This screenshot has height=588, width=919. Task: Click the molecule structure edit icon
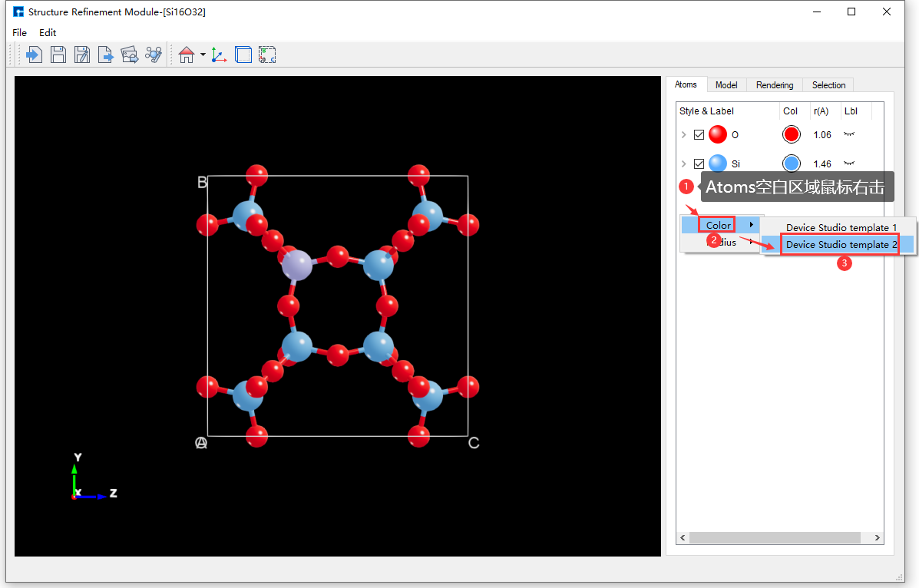pos(154,55)
